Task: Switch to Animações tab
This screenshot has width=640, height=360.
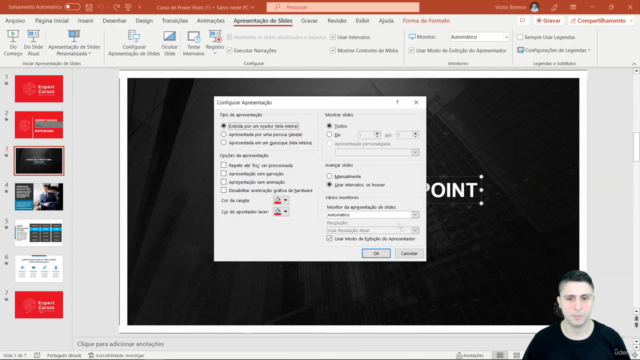Action: (211, 20)
